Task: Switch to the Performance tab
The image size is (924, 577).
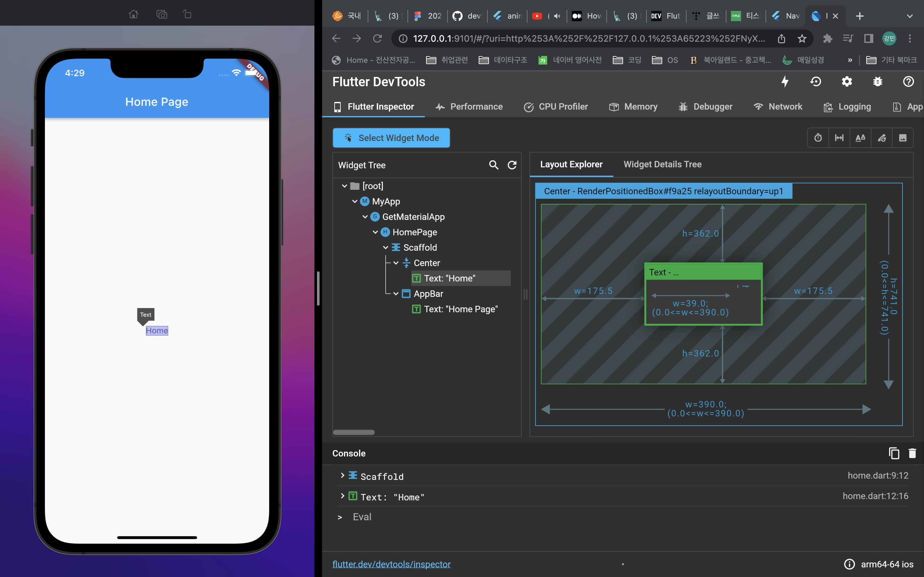Action: pyautogui.click(x=469, y=107)
